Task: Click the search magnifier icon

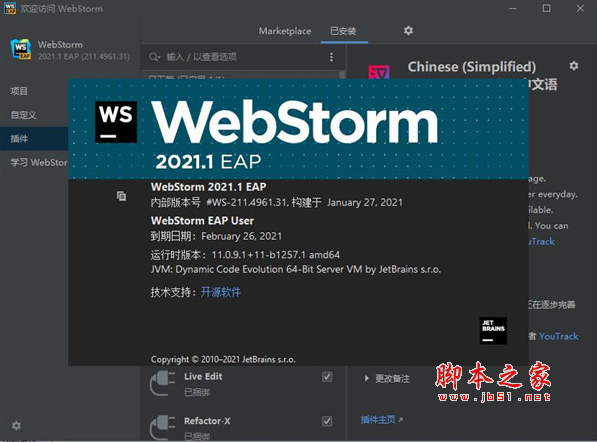Action: [x=154, y=57]
